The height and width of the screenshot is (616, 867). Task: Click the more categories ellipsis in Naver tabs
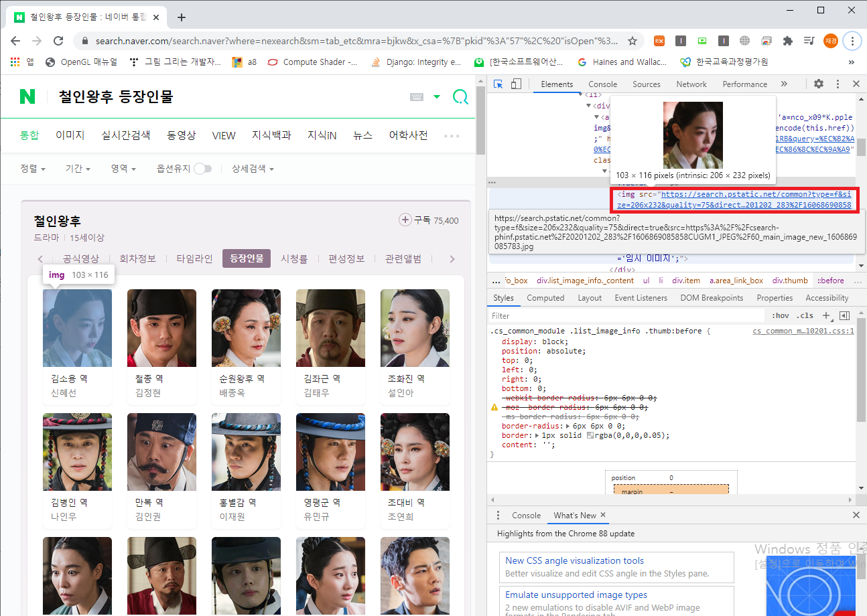[452, 135]
